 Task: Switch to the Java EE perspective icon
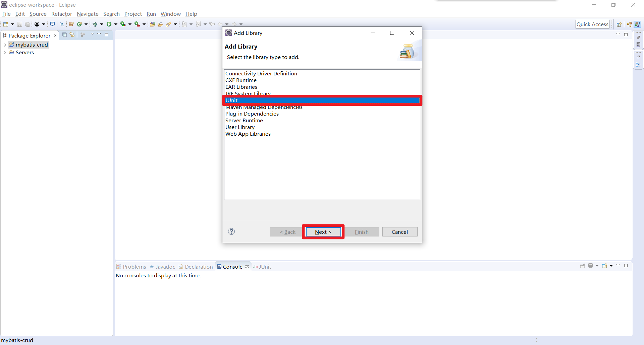click(x=629, y=24)
